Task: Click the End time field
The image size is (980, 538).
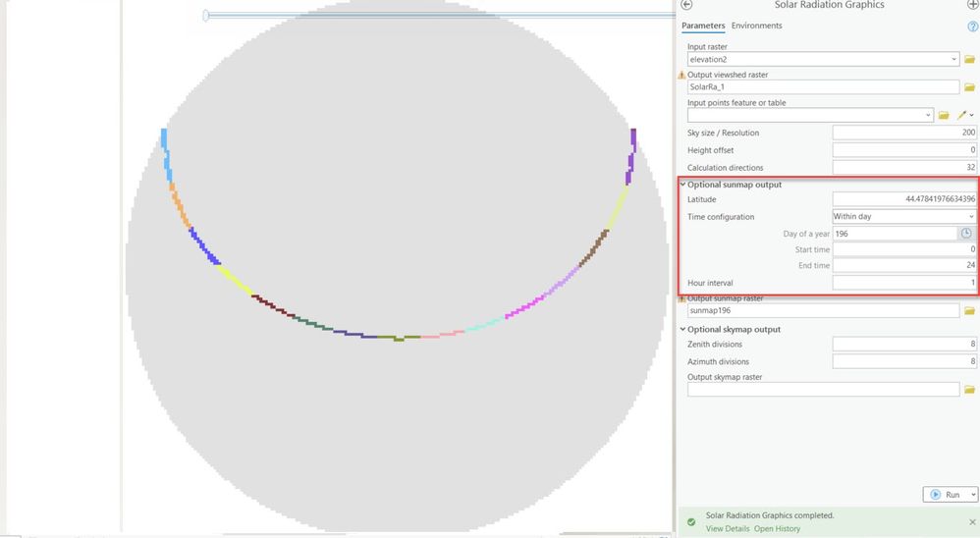Action: (904, 265)
